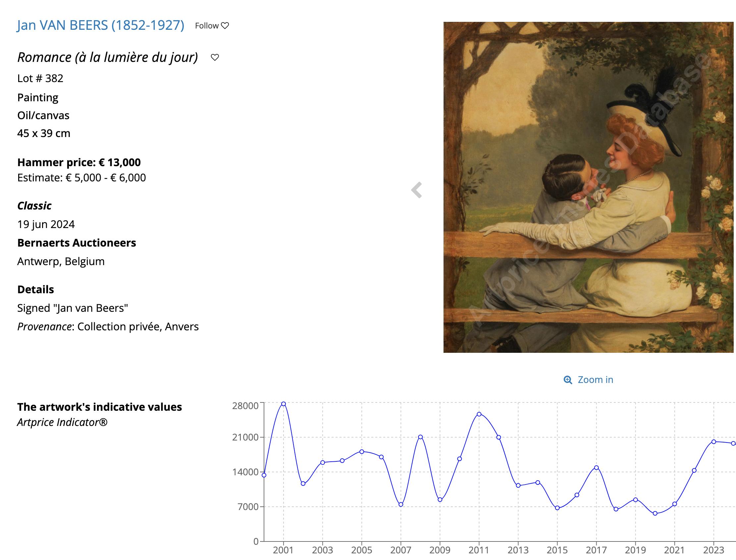Click the 'Antwerp, Belgium' location text
The width and height of the screenshot is (736, 560).
click(x=61, y=261)
